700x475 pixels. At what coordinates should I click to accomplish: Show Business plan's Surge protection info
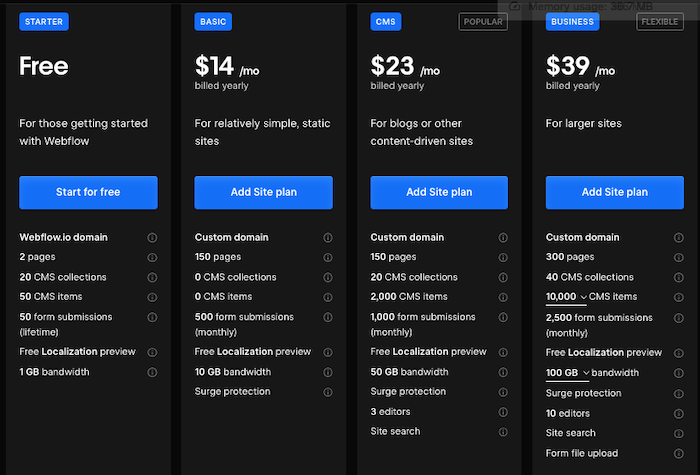point(679,394)
